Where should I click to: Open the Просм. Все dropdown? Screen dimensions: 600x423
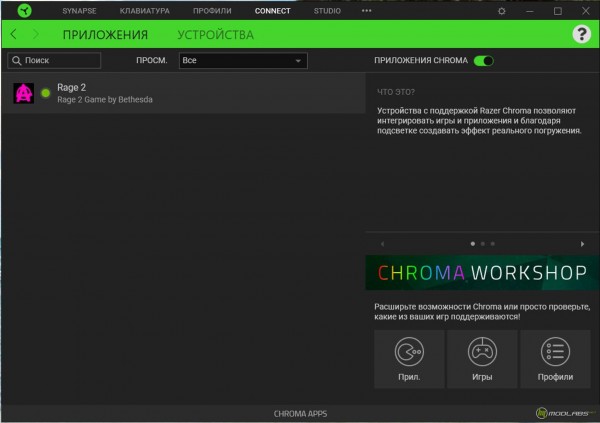click(243, 60)
